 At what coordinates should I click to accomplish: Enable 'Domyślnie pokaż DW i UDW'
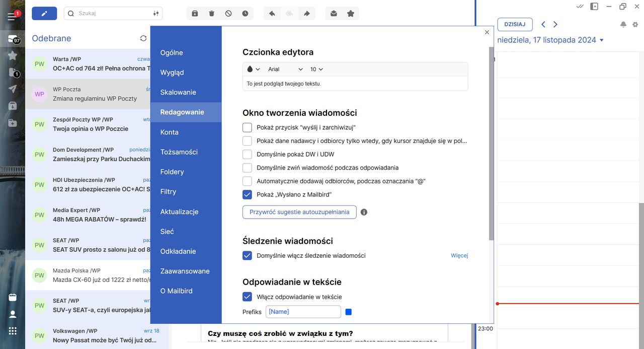247,154
